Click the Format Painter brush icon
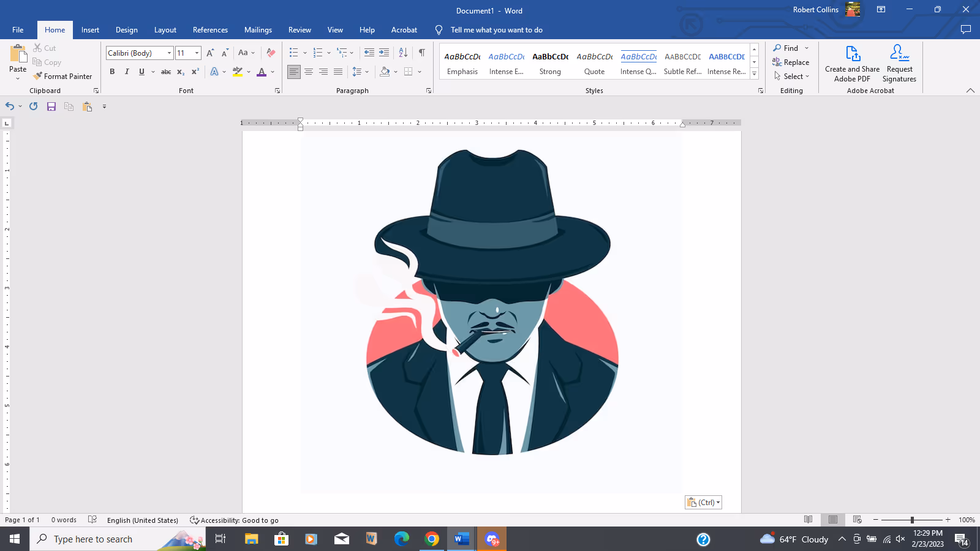This screenshot has height=551, width=980. tap(38, 77)
